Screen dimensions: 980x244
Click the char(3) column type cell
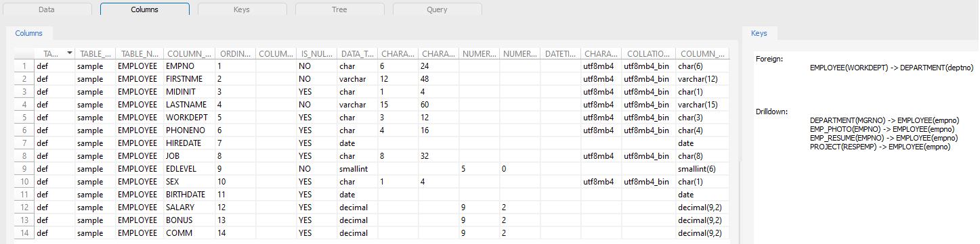(702, 118)
